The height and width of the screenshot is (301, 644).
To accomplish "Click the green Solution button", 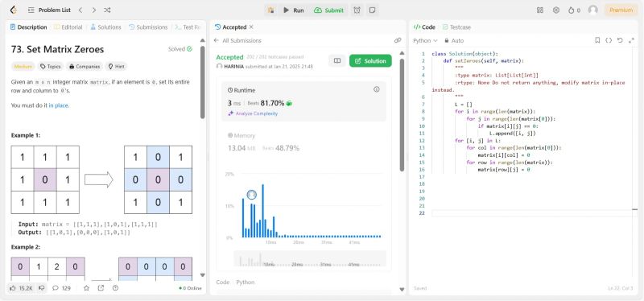I will 370,61.
